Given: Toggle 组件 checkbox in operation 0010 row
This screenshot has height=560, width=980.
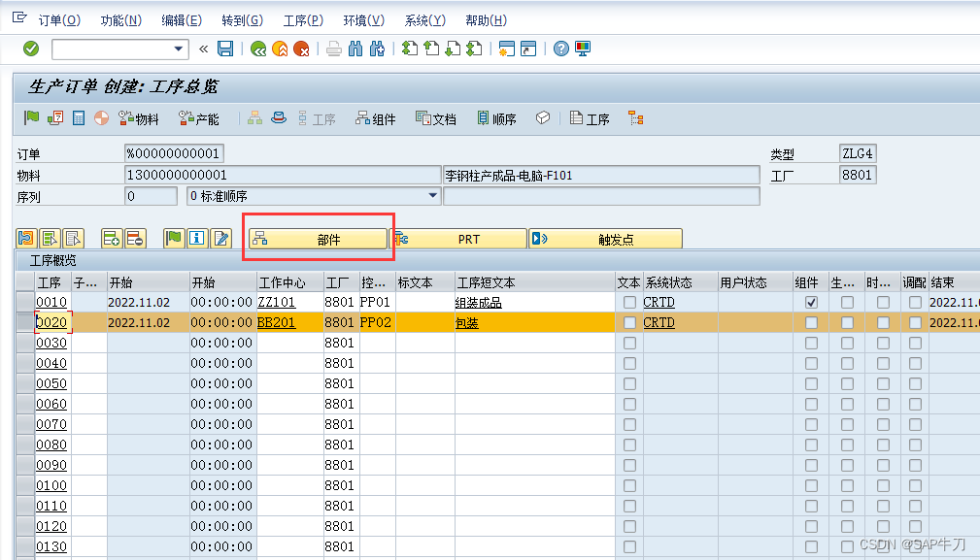Looking at the screenshot, I should pos(811,302).
